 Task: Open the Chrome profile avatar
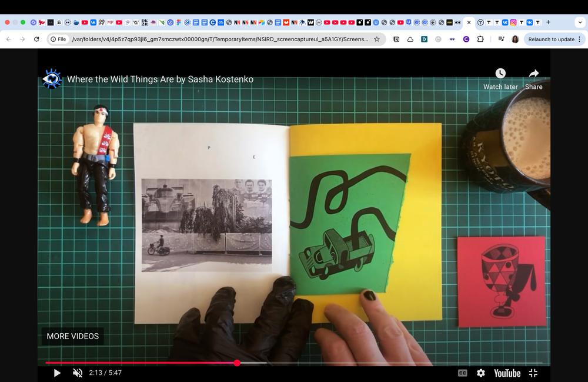[515, 39]
